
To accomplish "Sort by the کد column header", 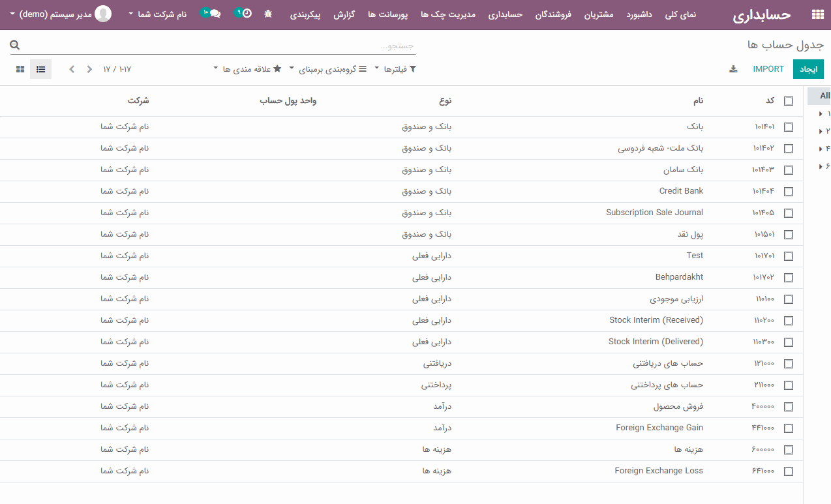I will [770, 101].
